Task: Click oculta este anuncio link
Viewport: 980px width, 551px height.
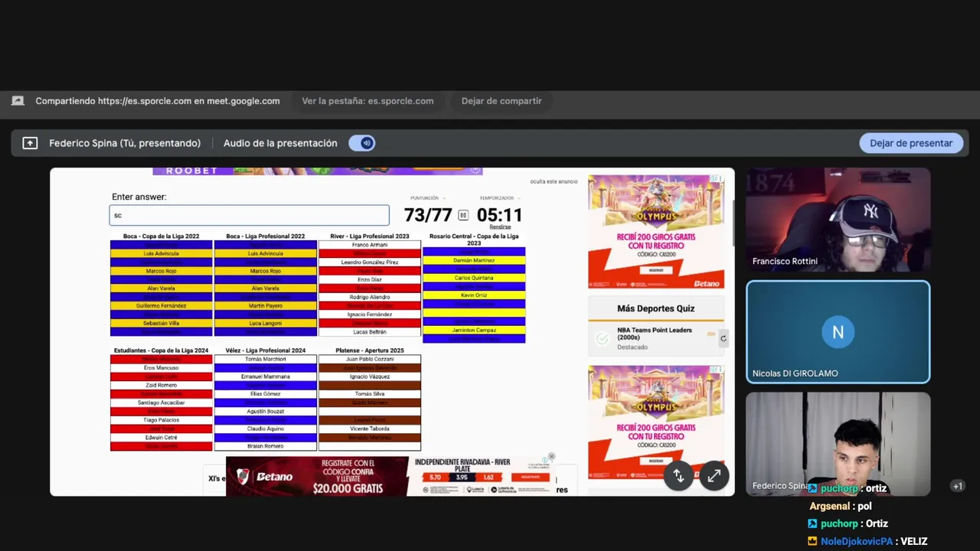Action: 554,181
